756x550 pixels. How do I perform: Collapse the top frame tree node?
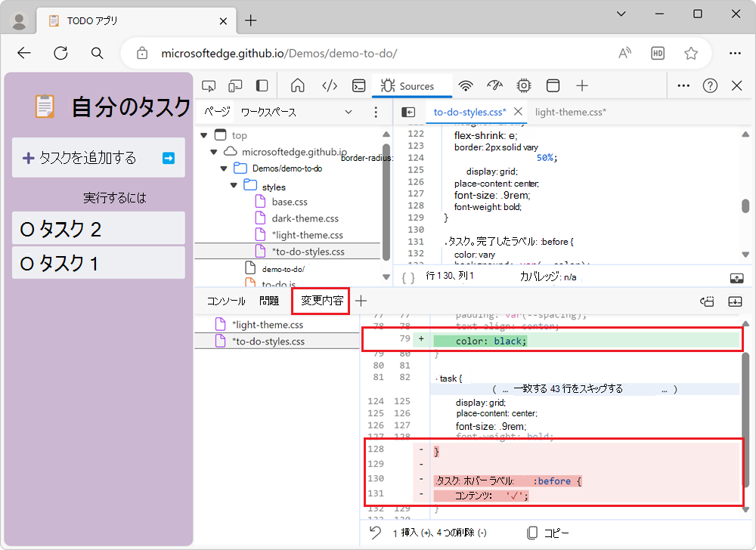coord(203,135)
